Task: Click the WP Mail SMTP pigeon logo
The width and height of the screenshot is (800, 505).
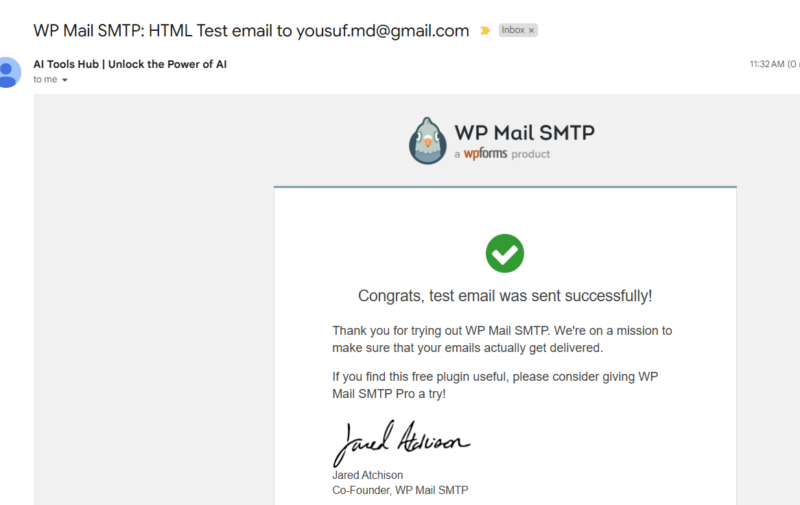Action: (428, 141)
